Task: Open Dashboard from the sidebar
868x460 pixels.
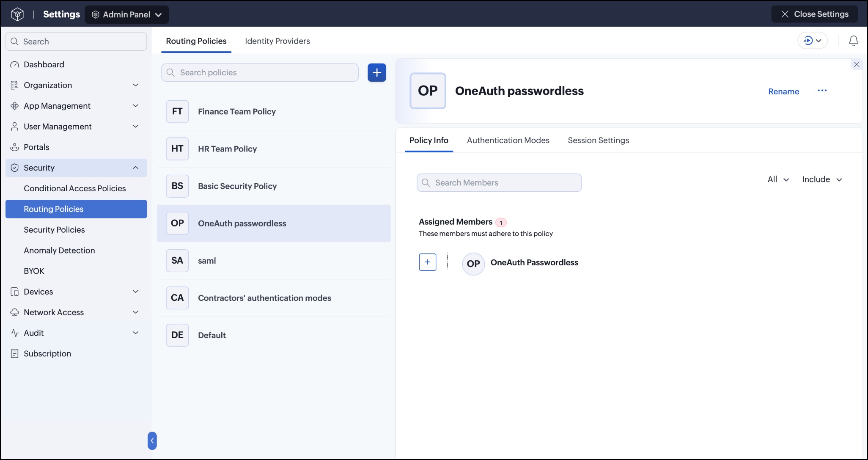Action: coord(76,64)
